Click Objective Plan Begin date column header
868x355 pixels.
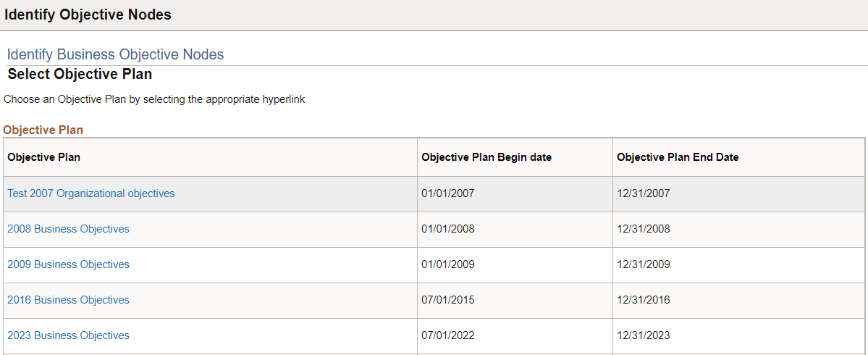point(486,157)
